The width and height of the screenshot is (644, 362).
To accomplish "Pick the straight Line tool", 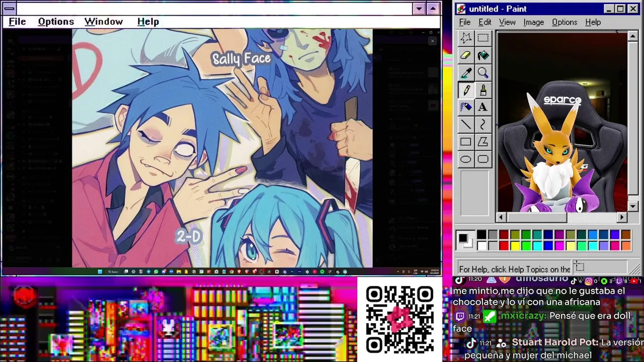I will [x=466, y=125].
